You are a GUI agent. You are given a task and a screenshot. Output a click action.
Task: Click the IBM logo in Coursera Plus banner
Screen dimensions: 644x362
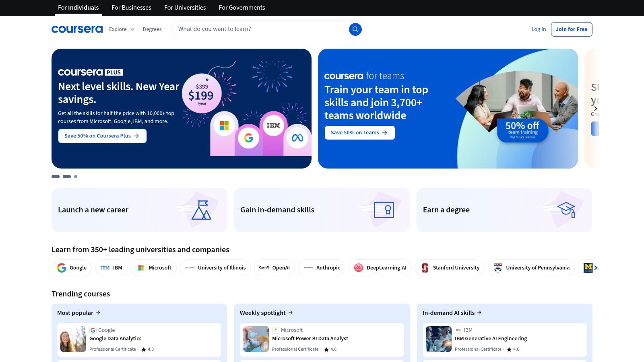pos(273,125)
